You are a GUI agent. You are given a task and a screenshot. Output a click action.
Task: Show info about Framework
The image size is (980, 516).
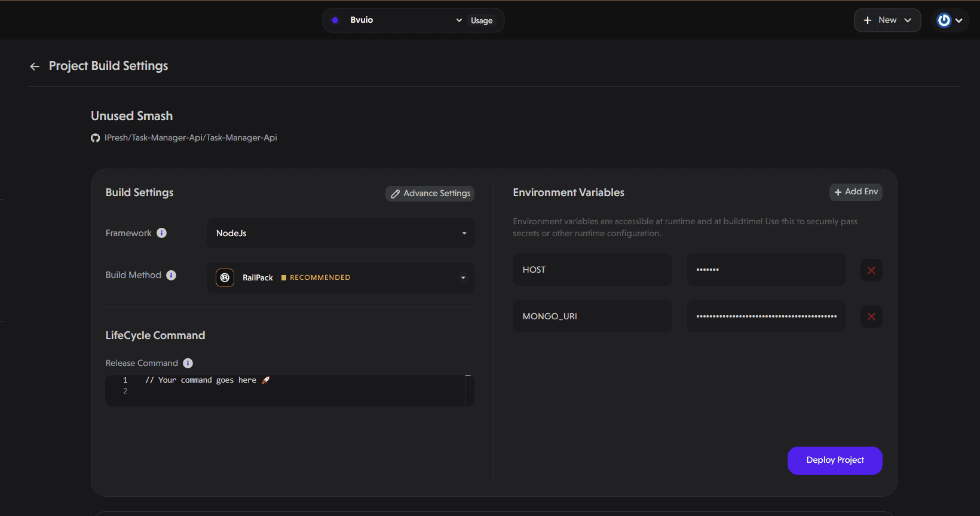[162, 233]
